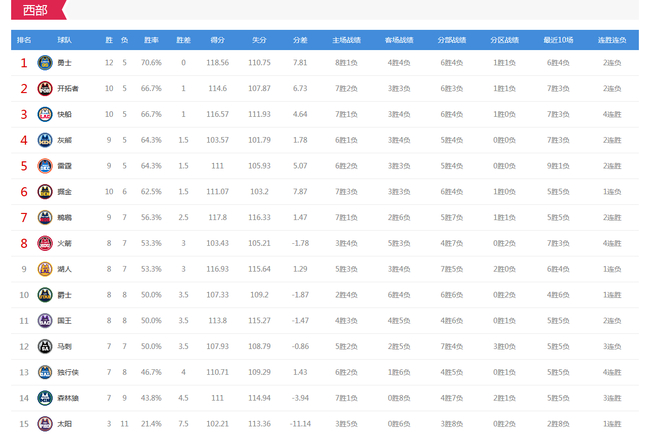This screenshot has height=436, width=650.
Task: Click the 最近10场 column header
Action: (x=558, y=40)
